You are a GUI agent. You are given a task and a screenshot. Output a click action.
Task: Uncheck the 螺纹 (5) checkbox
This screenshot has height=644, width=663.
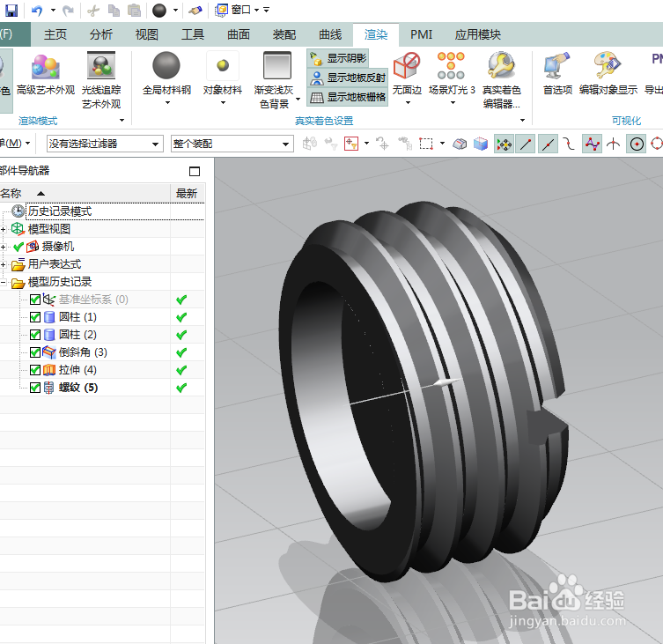point(35,388)
